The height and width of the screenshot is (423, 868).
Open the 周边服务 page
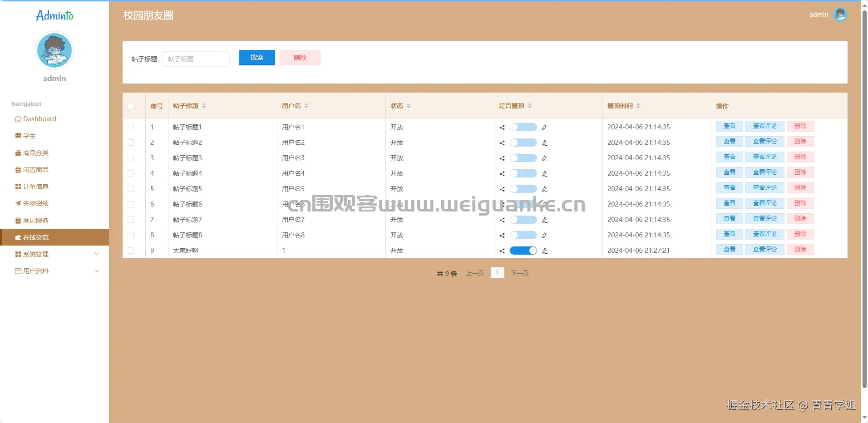click(35, 220)
